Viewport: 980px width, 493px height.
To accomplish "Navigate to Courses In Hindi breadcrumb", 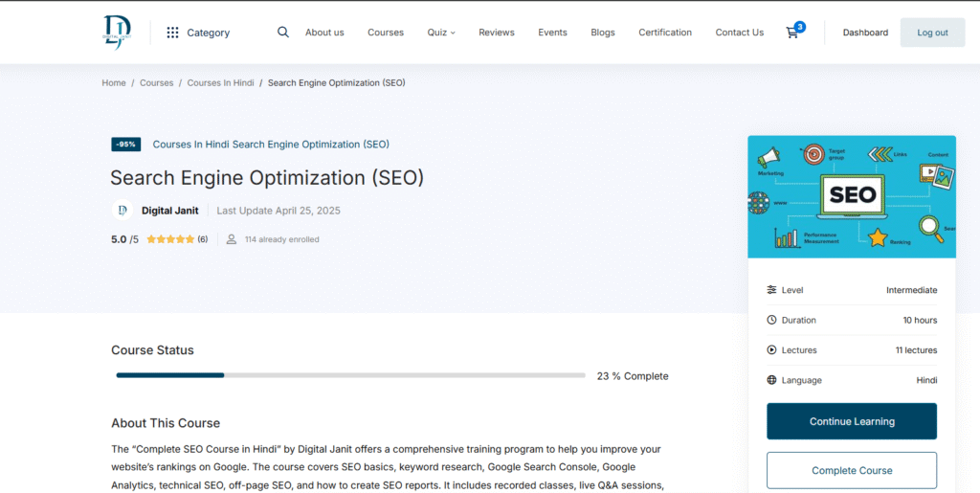I will [220, 83].
